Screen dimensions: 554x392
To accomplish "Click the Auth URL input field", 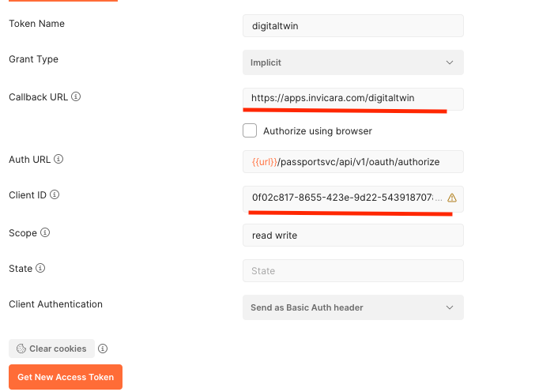I will [352, 162].
